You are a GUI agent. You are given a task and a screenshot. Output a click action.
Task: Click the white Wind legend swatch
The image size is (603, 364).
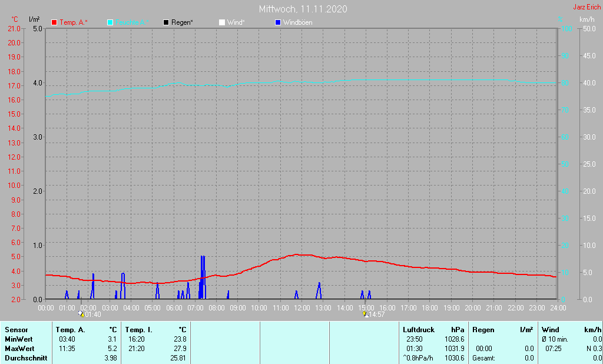point(222,22)
